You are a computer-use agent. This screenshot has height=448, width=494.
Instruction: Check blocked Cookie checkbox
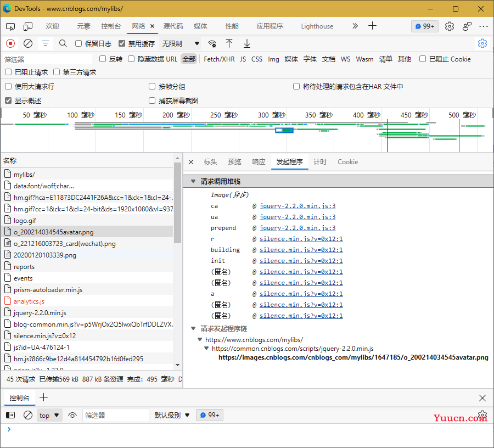pyautogui.click(x=423, y=59)
